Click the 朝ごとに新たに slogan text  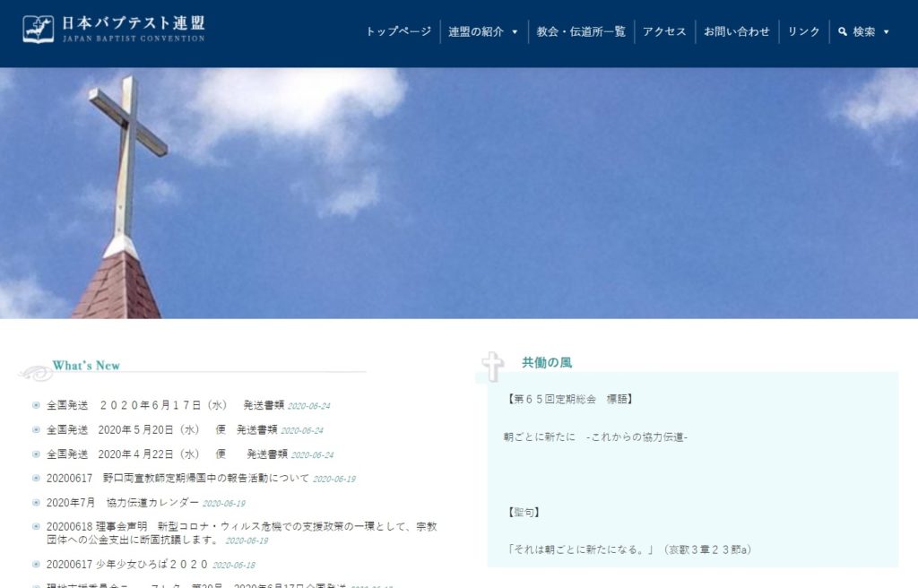(x=595, y=437)
